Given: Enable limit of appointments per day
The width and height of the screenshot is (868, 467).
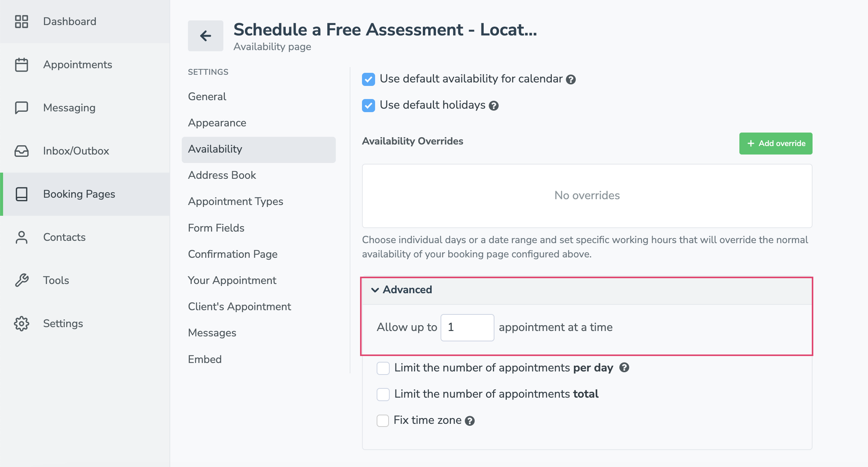Looking at the screenshot, I should click(x=383, y=368).
